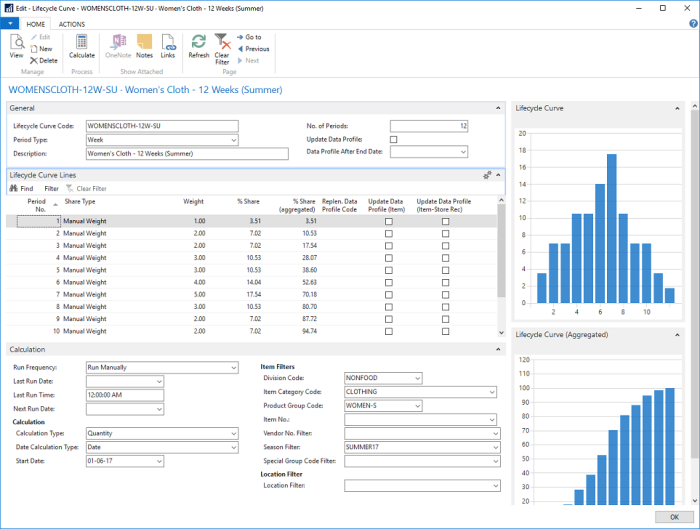Screen dimensions: 700x529
Task: Enable the Update Data Profile checkbox
Action: point(393,139)
